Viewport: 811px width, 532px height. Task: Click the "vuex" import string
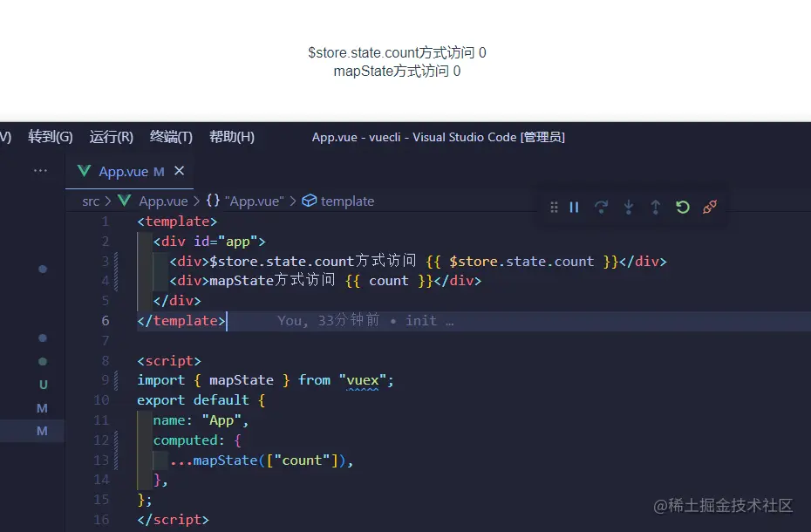363,380
